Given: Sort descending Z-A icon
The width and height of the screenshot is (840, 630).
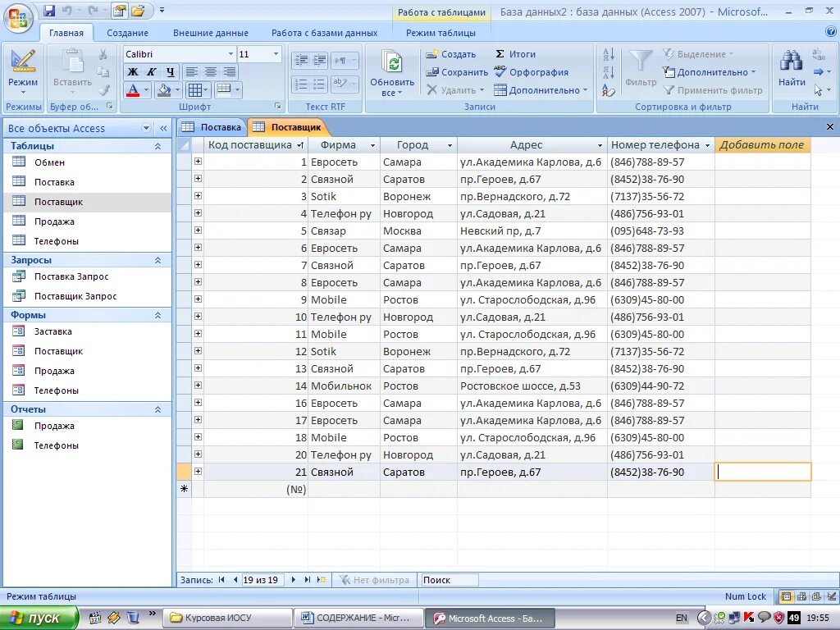Looking at the screenshot, I should click(608, 72).
